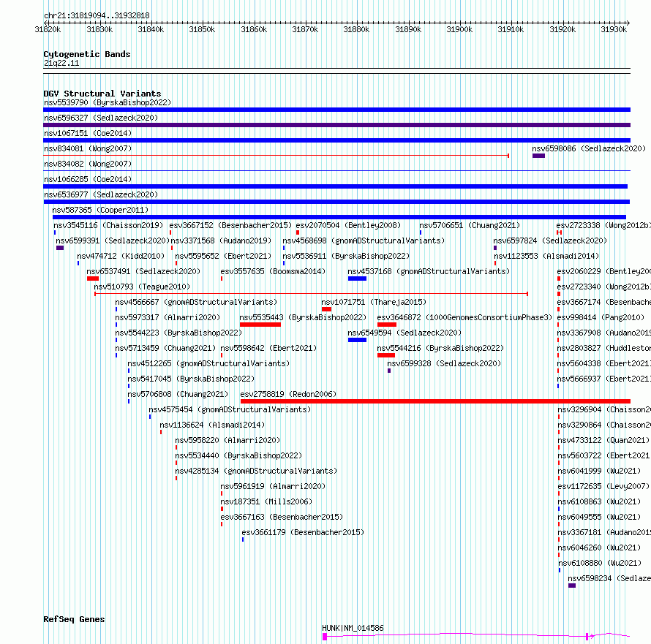The image size is (651, 644).
Task: Click nsv5544223 (ByrskaBishop2022) label
Action: tap(178, 333)
